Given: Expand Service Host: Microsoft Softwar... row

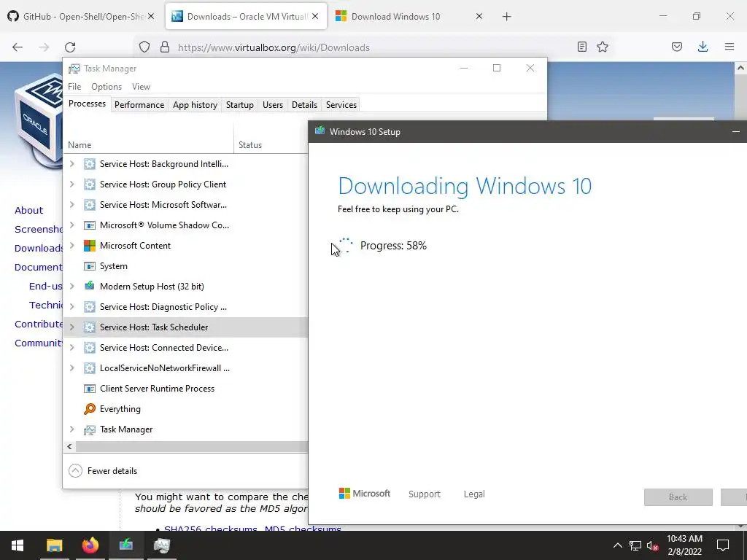Looking at the screenshot, I should (72, 205).
